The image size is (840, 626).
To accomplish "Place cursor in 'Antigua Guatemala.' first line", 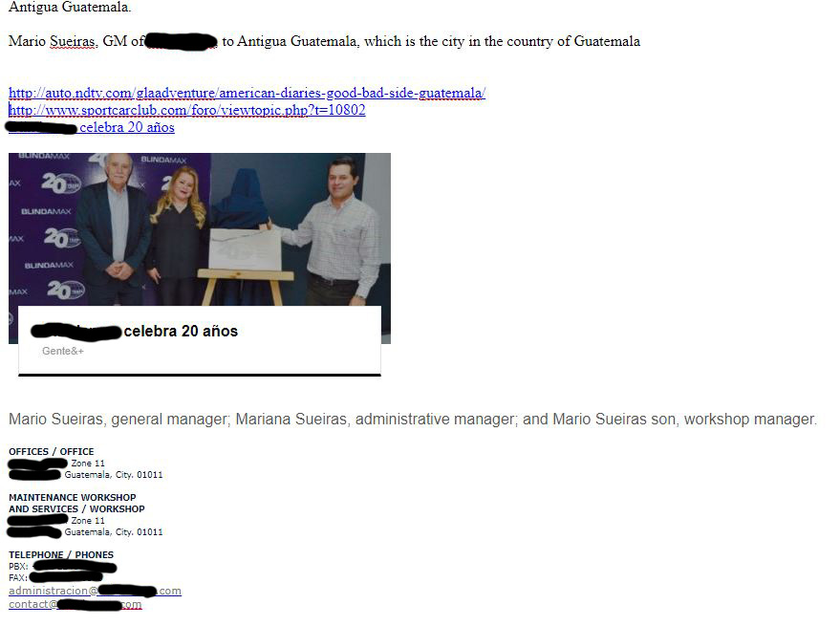I will tap(70, 7).
